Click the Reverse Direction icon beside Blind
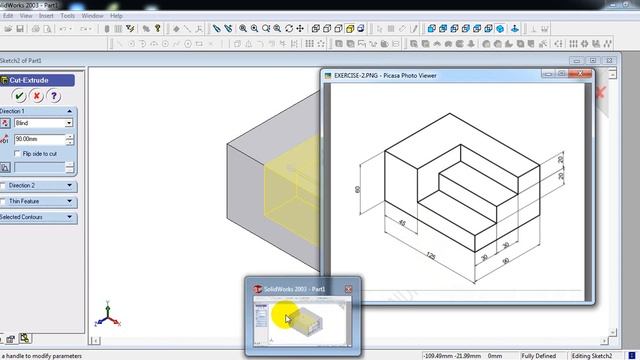 point(5,123)
